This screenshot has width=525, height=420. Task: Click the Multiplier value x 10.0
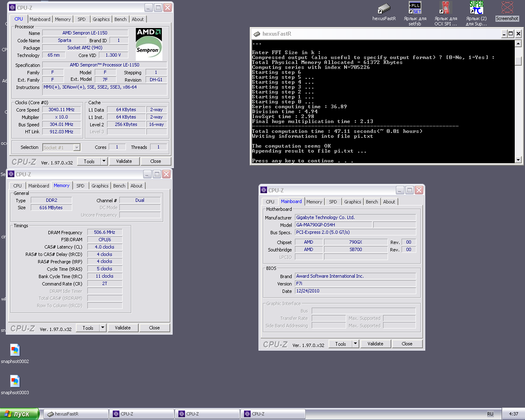[62, 117]
